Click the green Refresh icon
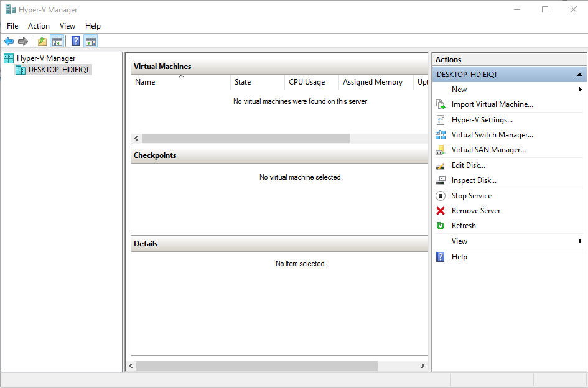This screenshot has height=388, width=588. pyautogui.click(x=441, y=226)
